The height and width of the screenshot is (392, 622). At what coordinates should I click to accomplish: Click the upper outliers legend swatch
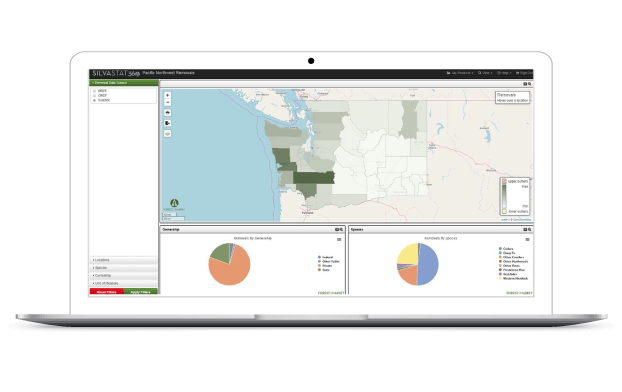coord(505,181)
